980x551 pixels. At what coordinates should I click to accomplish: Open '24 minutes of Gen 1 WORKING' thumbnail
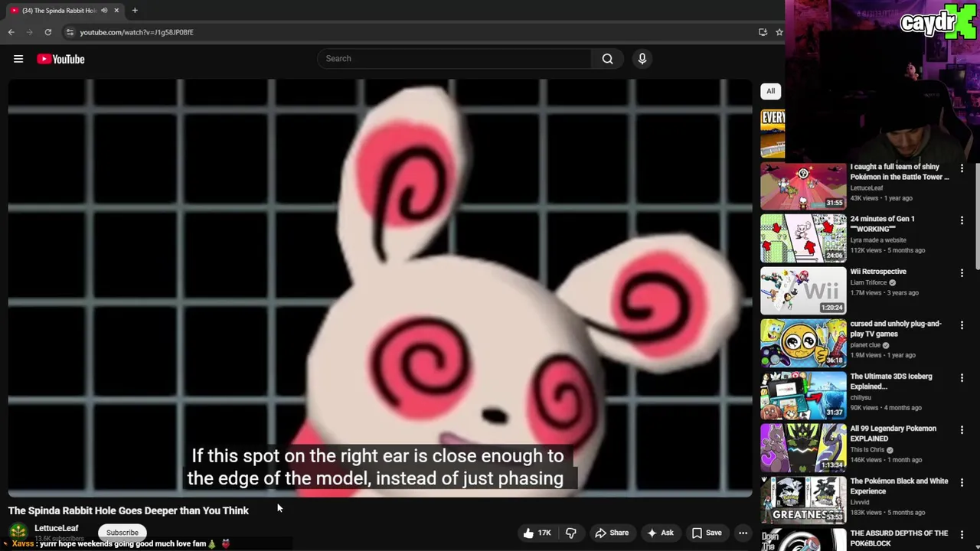click(x=803, y=238)
